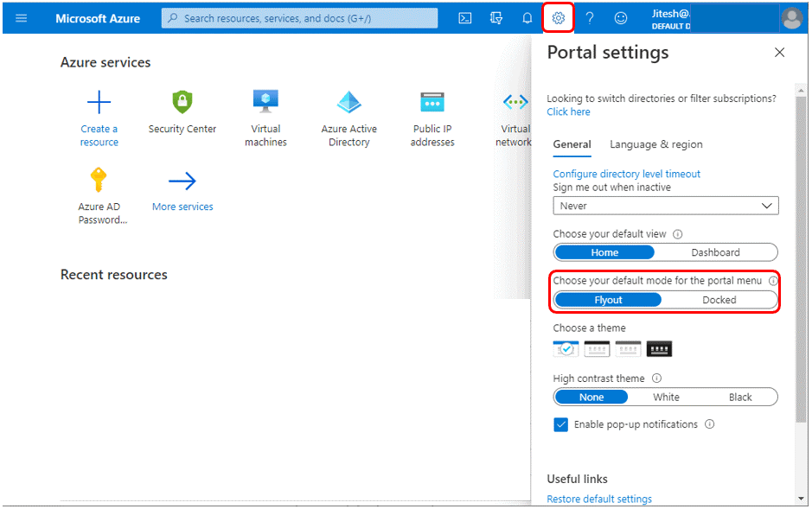Open the Azure Active Directory icon
This screenshot has height=509, width=812.
(x=349, y=102)
